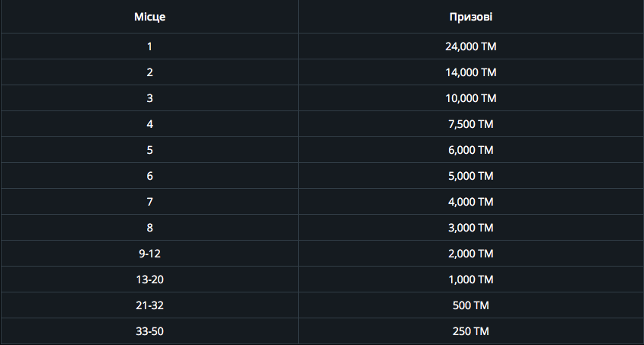
Task: Select the place number 1 cell
Action: click(149, 46)
